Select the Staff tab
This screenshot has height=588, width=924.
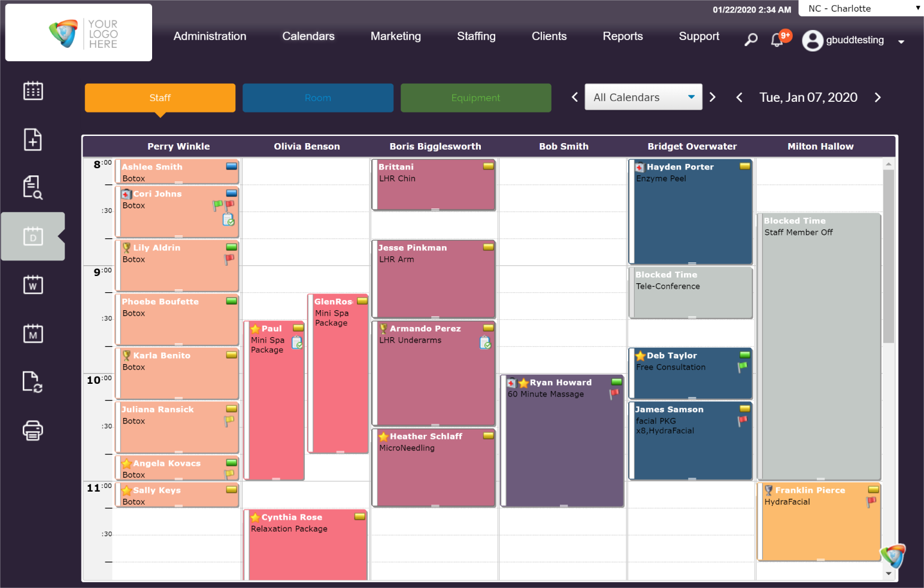click(x=160, y=98)
